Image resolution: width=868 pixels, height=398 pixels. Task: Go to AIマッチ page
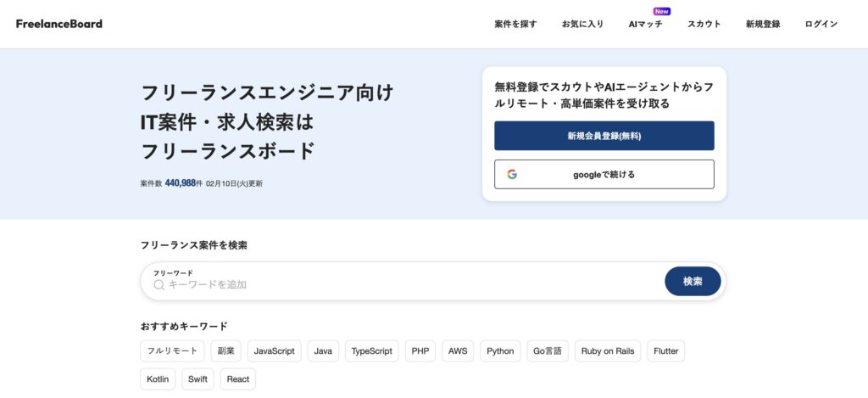(x=645, y=24)
